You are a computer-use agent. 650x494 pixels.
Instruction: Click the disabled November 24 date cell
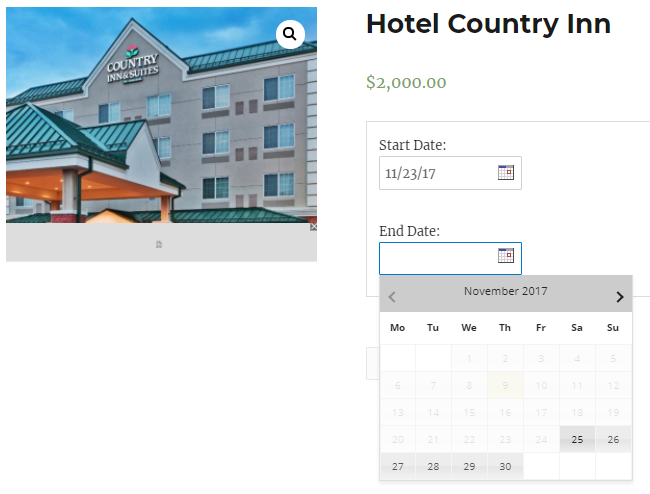(541, 439)
